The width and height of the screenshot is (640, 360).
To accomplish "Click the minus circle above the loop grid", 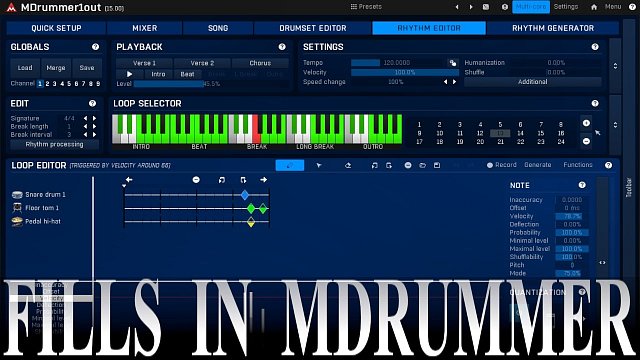I will (x=196, y=180).
